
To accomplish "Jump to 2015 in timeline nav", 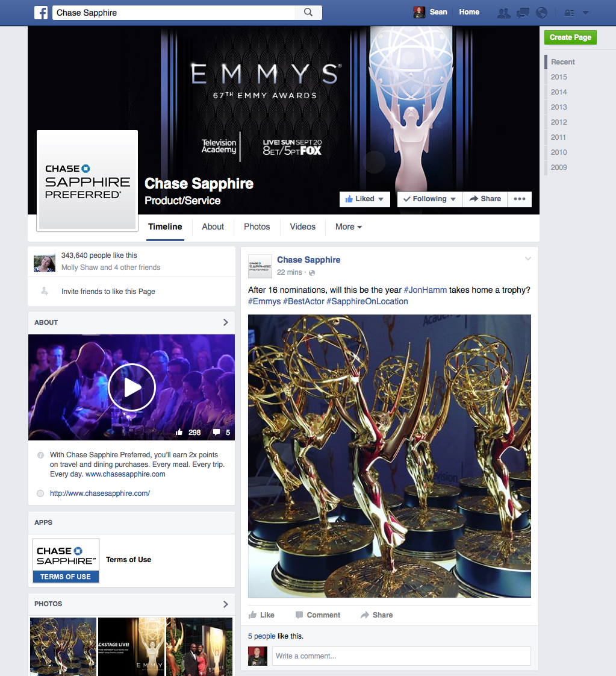I will (559, 77).
